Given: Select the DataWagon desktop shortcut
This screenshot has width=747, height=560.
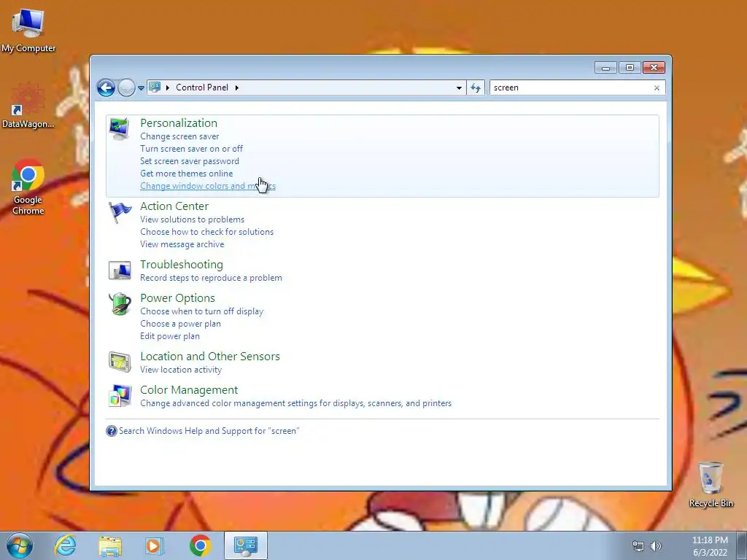Looking at the screenshot, I should 28,106.
